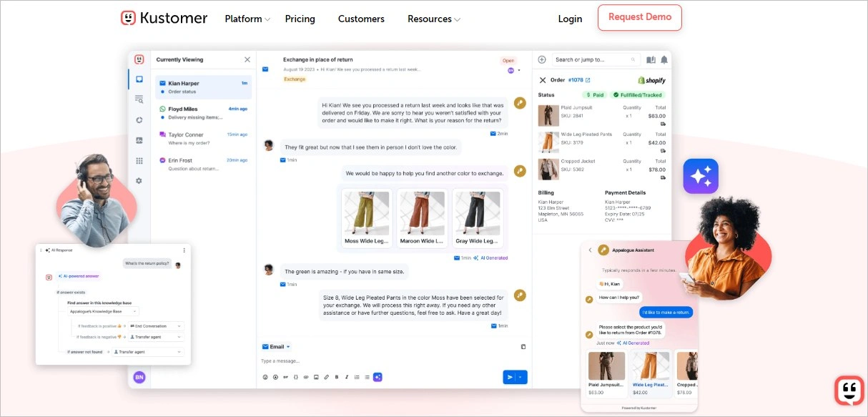Click the curly braces snippet icon in composer
The height and width of the screenshot is (417, 868).
point(296,377)
